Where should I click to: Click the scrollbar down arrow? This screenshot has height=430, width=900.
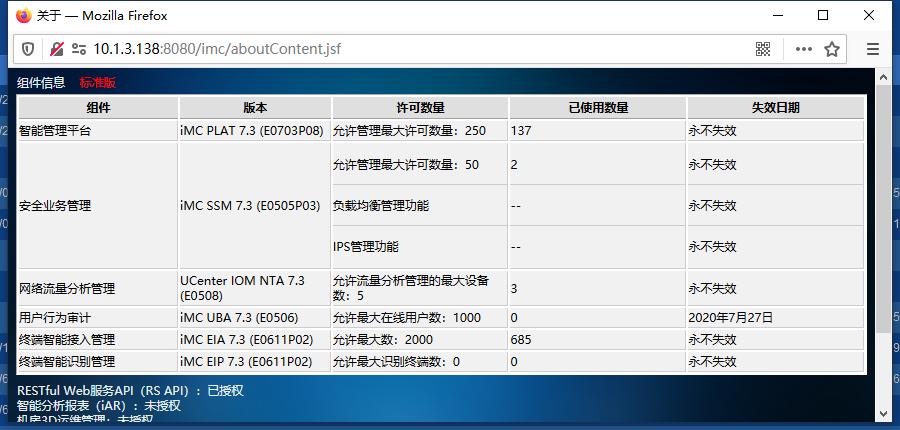coord(883,413)
